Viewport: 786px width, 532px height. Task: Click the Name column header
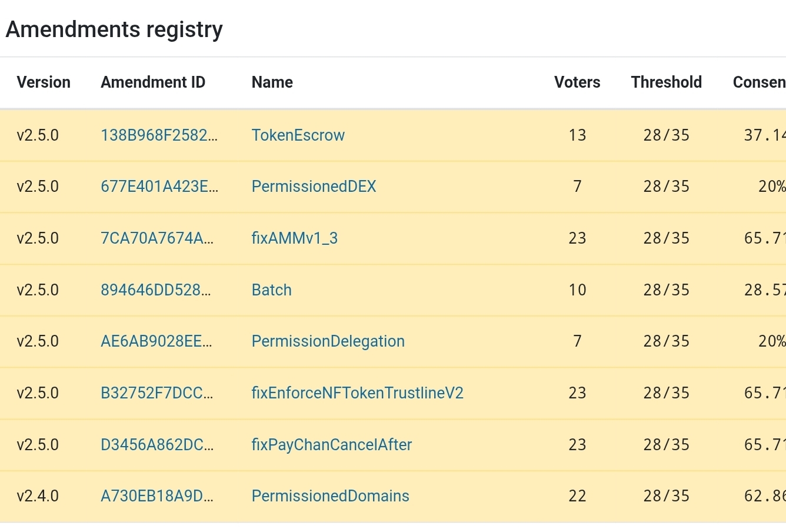272,82
